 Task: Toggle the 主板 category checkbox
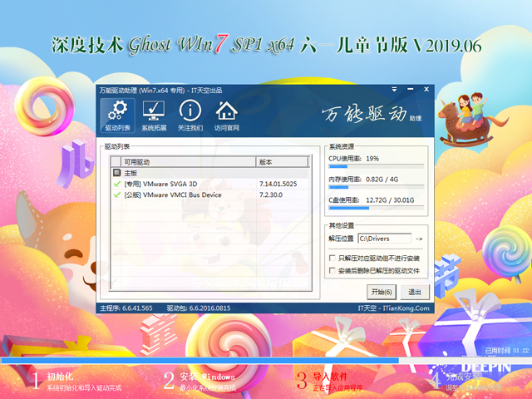click(116, 173)
